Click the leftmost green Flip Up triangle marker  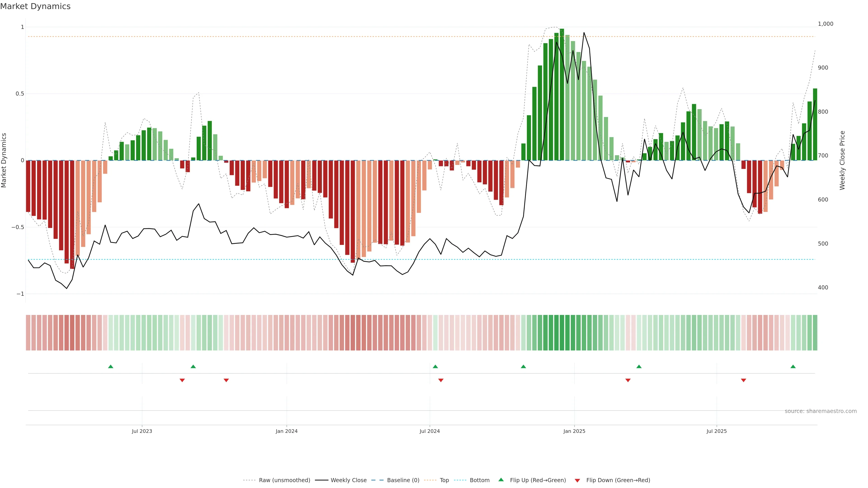111,366
